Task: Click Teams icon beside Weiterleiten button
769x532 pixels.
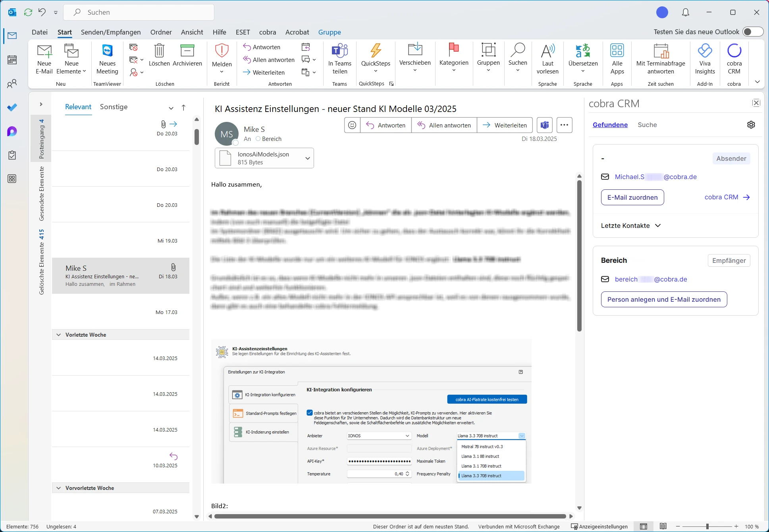Action: (x=545, y=125)
